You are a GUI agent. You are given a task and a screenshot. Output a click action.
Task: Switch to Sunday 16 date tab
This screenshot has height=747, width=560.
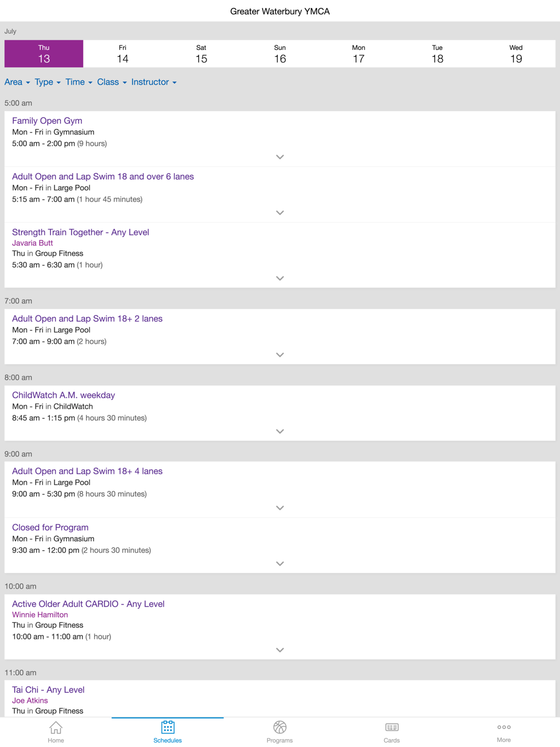point(280,54)
